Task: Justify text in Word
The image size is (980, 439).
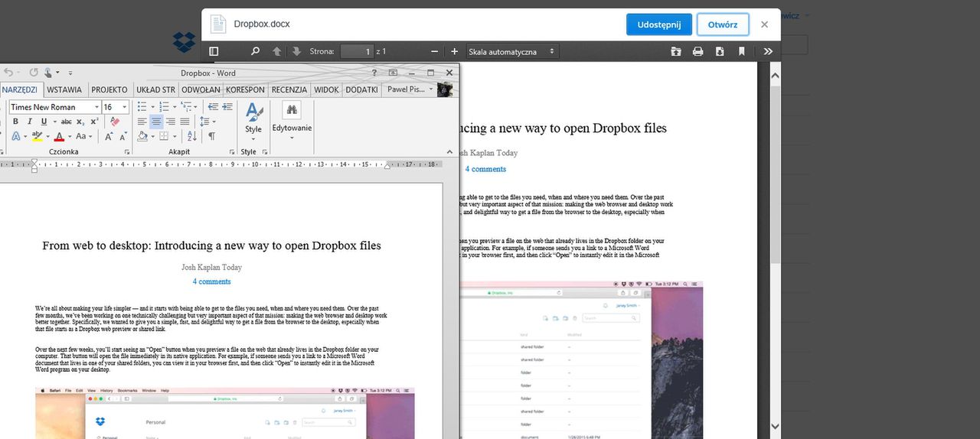Action: tap(185, 122)
